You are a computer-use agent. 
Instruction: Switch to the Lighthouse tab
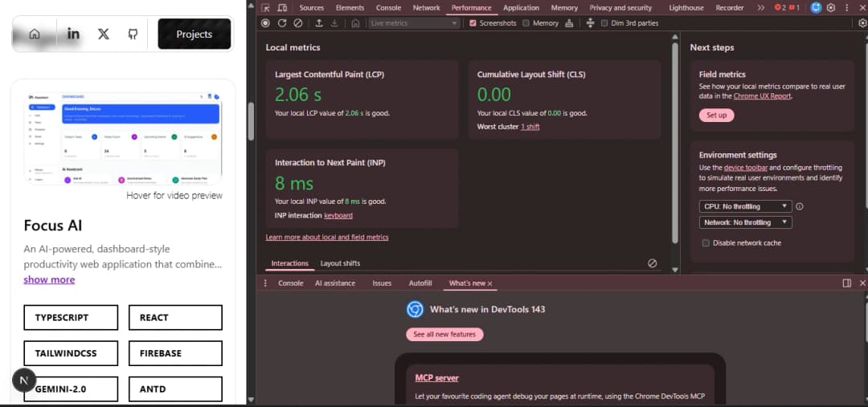tap(686, 7)
